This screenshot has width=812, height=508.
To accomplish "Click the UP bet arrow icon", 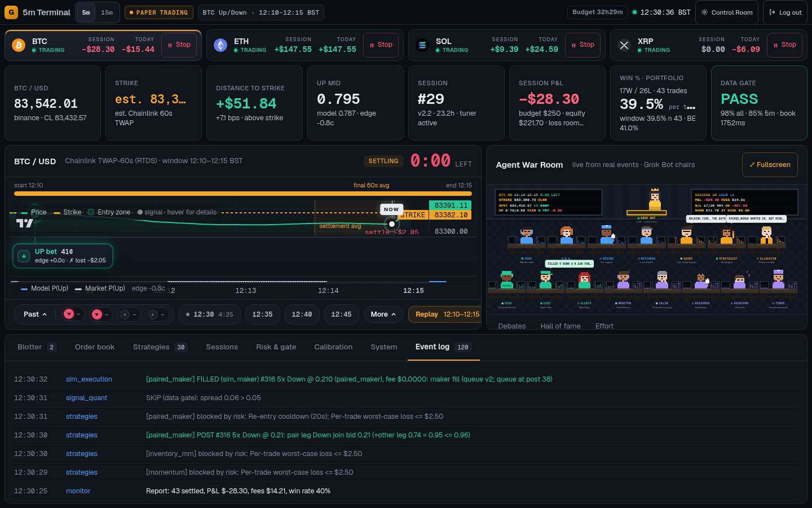I will pyautogui.click(x=24, y=256).
